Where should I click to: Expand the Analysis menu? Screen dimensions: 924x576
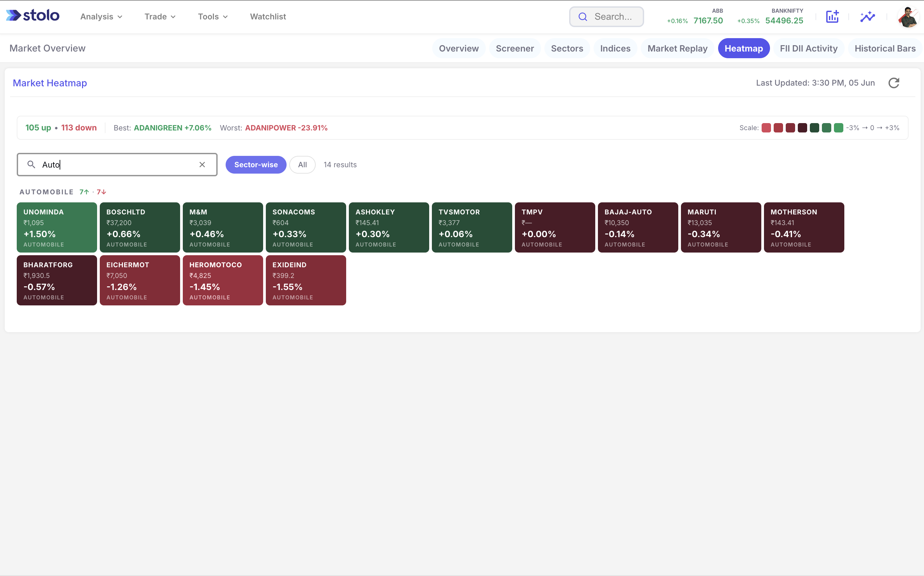[x=101, y=17]
